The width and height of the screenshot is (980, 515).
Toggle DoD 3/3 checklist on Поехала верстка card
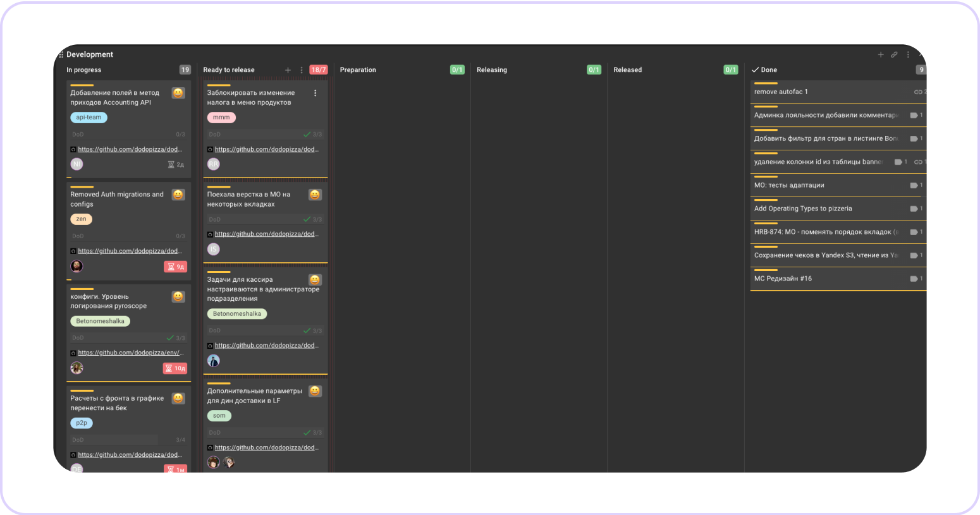click(x=265, y=219)
